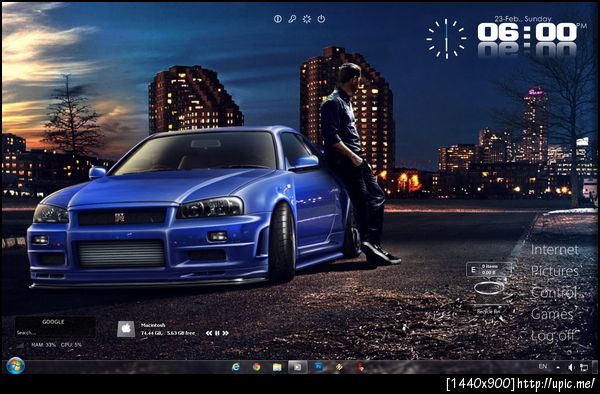Click the 74.44 GB free space text
Screen dimensions: 600x394
[x=168, y=333]
